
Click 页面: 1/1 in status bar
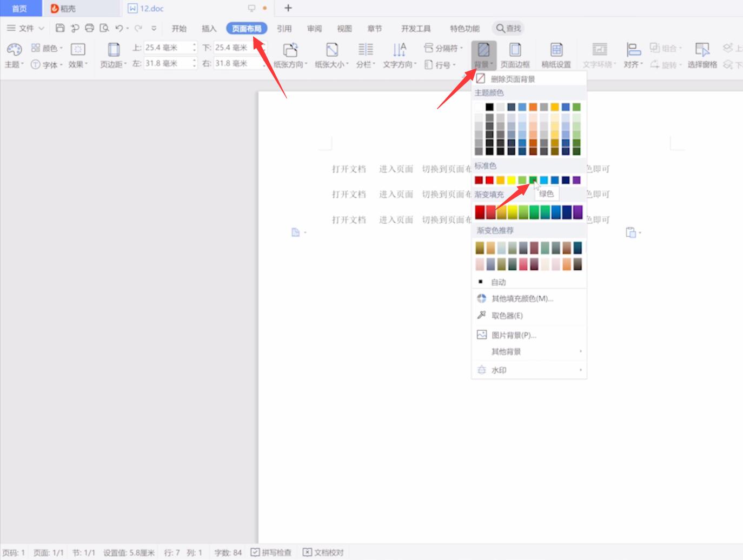pos(49,552)
